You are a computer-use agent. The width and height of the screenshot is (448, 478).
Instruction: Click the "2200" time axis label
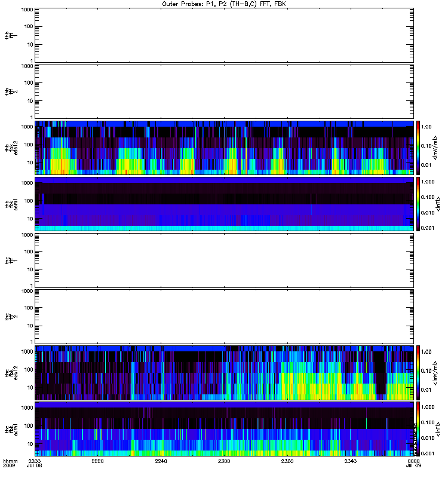(x=35, y=461)
